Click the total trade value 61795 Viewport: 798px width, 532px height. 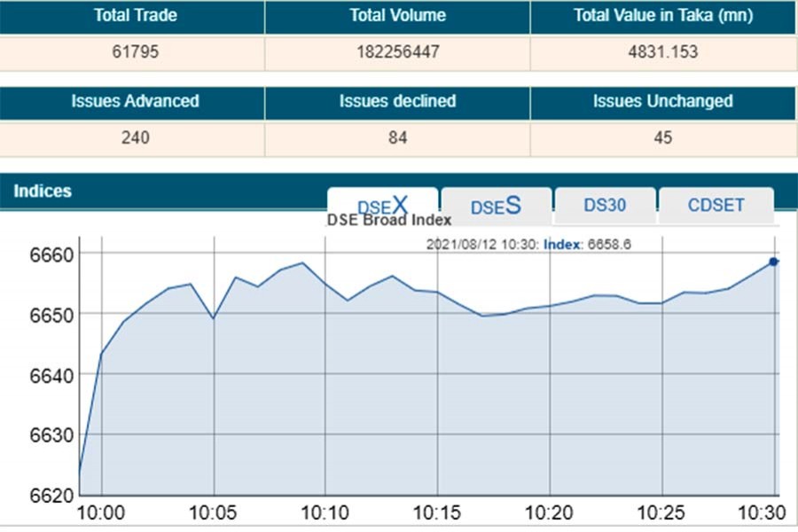(x=136, y=52)
